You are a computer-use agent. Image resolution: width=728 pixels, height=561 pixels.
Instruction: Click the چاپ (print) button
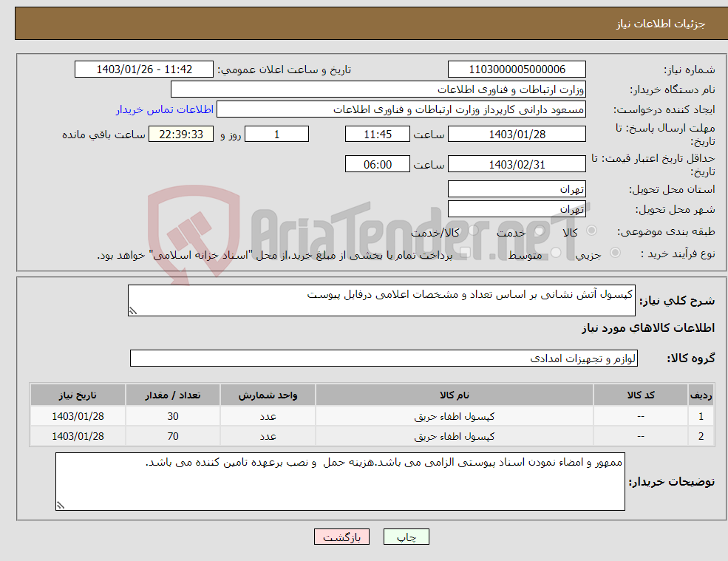(x=406, y=537)
